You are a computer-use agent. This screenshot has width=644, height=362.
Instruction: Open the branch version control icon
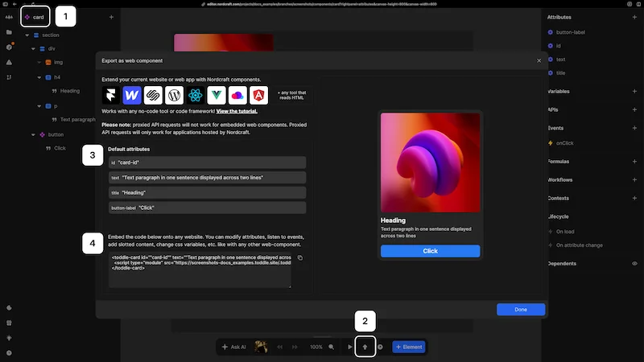(x=9, y=77)
